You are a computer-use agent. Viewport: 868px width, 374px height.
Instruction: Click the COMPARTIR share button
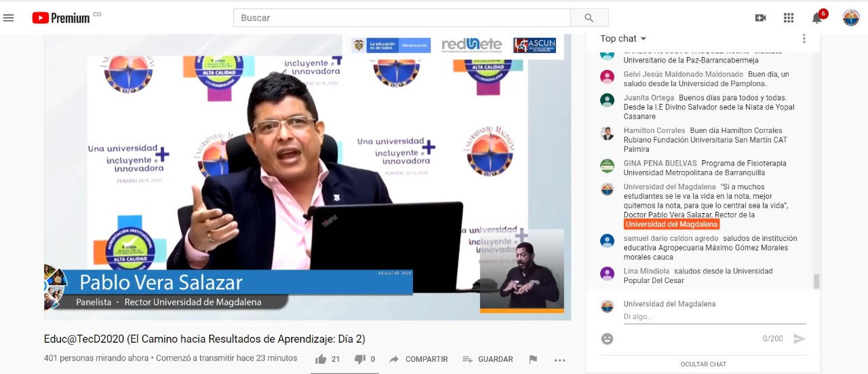pyautogui.click(x=419, y=359)
